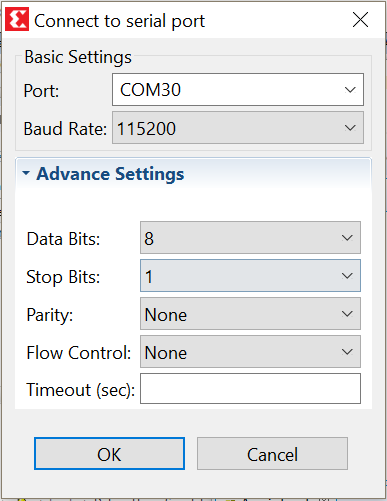Confirm the settings with OK
This screenshot has width=387, height=501.
109,454
